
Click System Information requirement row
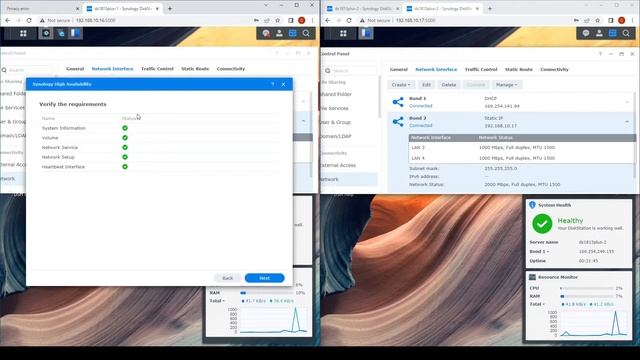point(160,128)
